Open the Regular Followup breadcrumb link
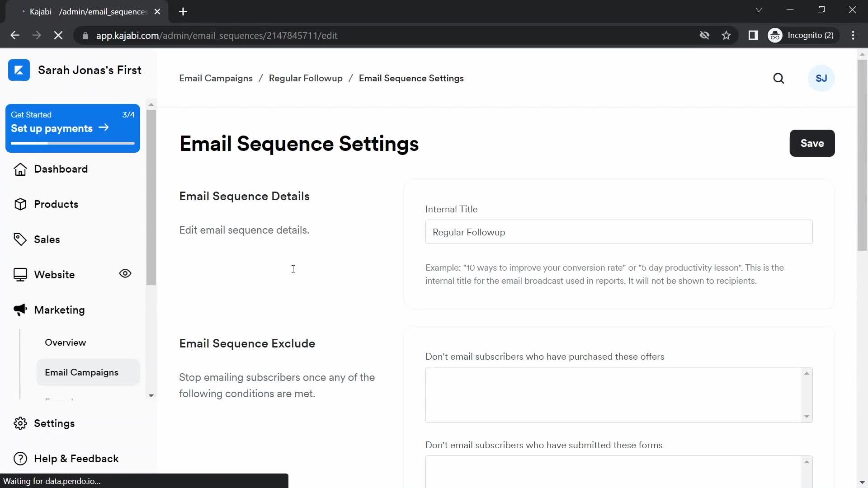868x488 pixels. [305, 78]
